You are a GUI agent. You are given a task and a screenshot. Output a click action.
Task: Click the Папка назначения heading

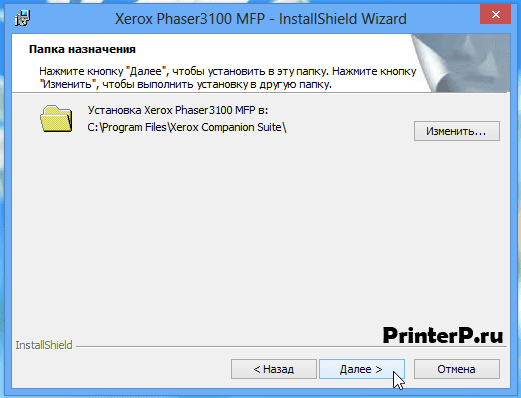(x=82, y=49)
